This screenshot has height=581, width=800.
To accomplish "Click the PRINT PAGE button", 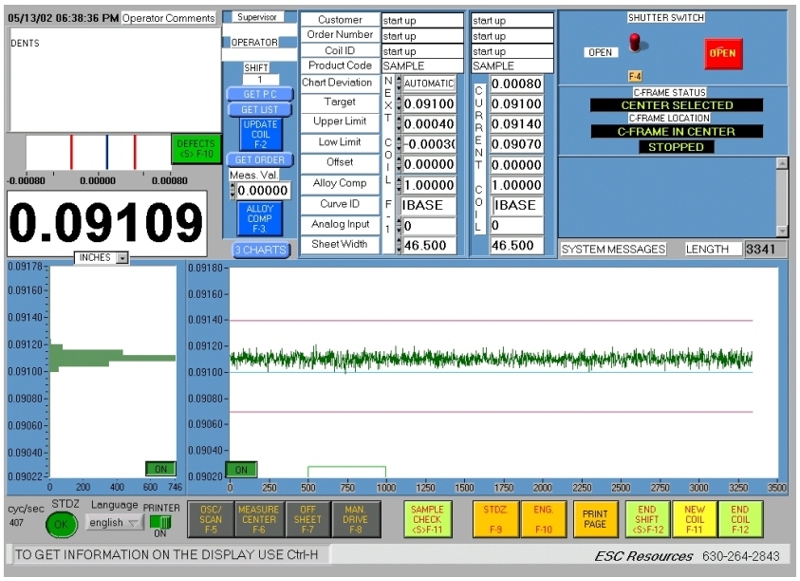I will 595,517.
